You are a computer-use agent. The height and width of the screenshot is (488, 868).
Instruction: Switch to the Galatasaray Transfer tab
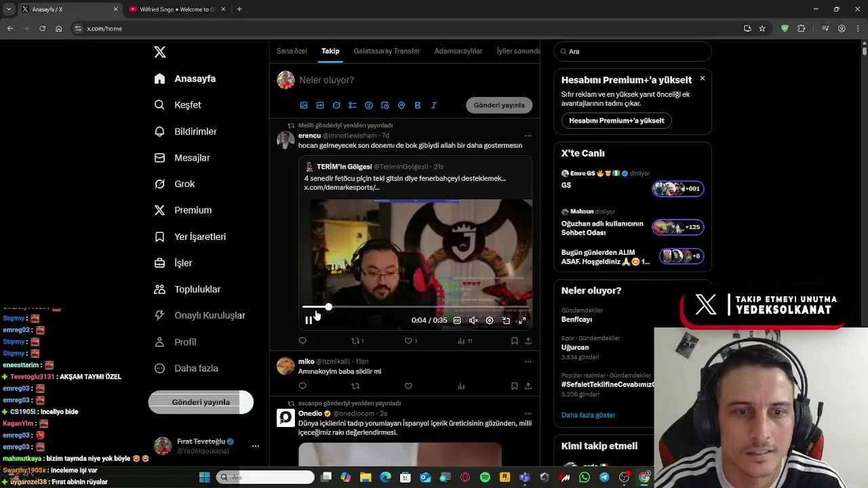point(387,51)
